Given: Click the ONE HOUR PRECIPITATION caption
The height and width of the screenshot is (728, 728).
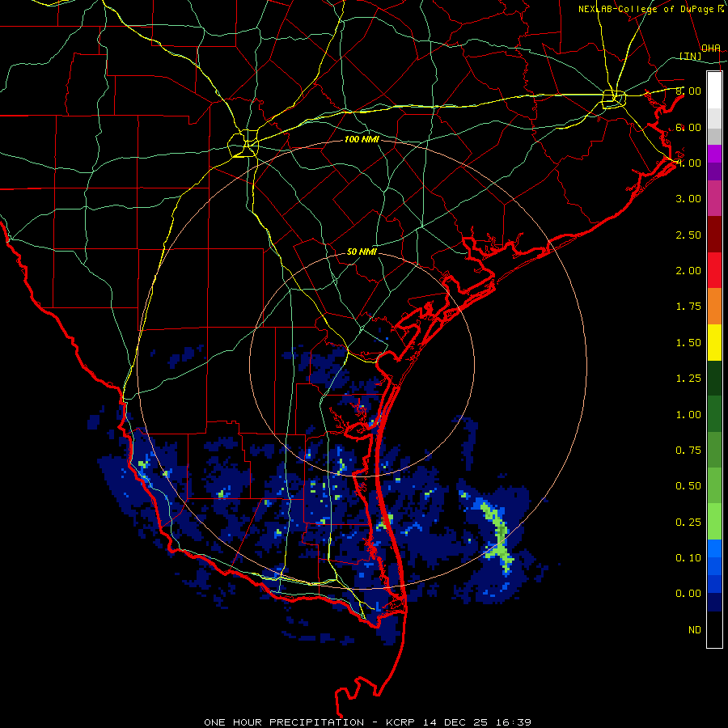Looking at the screenshot, I should coord(284,722).
